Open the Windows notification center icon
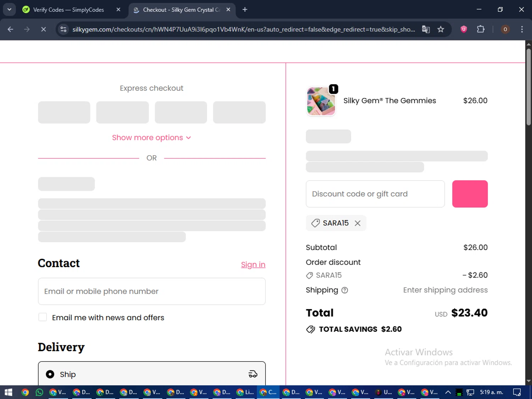Screen dimensions: 532x399 (x=517, y=392)
